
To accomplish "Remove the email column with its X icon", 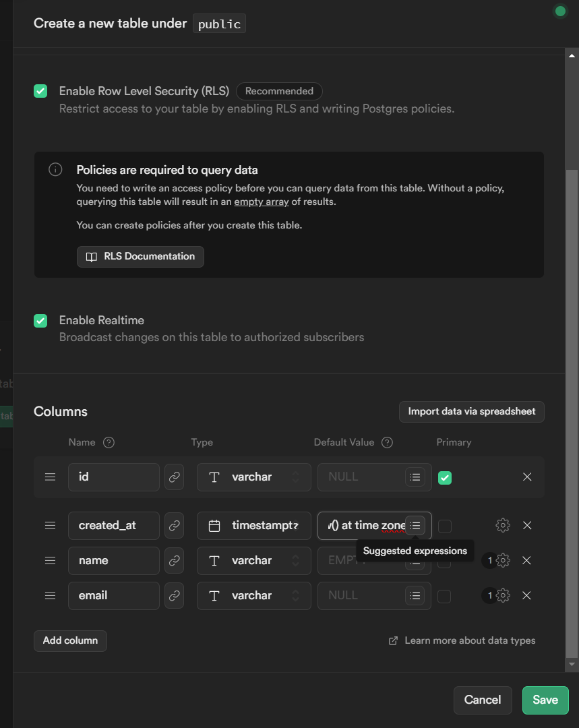I will pos(527,595).
